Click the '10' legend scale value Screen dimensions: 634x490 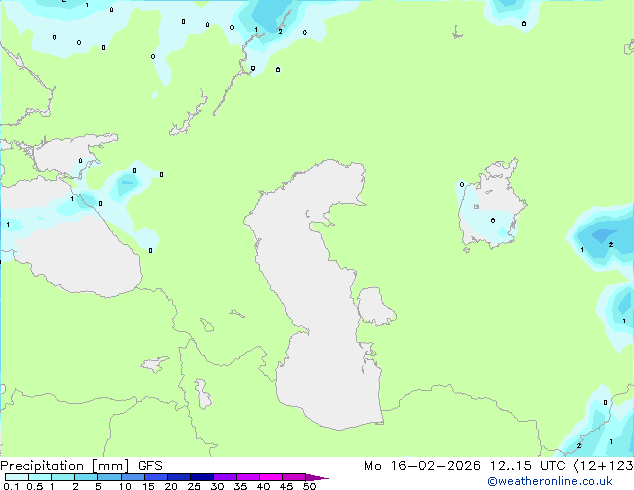pos(125,486)
